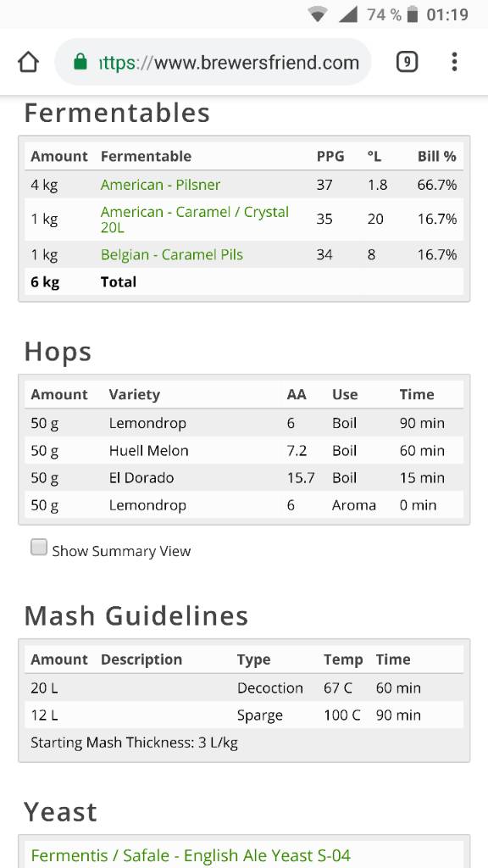Open the three-dot browser menu
Screen dimensions: 488x868
(x=454, y=62)
